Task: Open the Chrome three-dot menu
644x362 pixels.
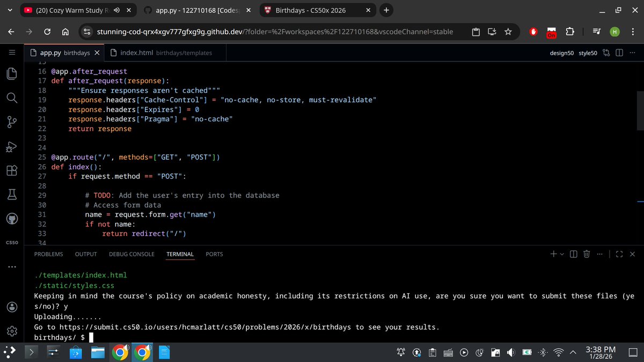Action: [x=632, y=32]
